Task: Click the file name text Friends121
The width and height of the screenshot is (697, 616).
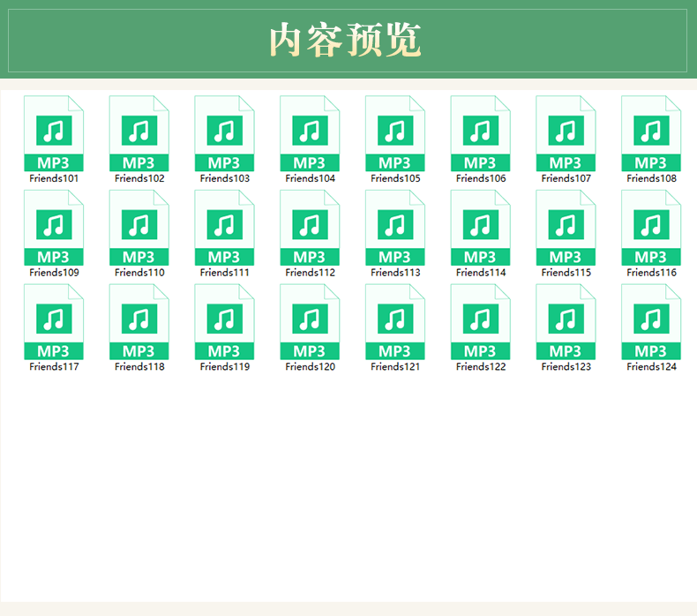Action: 395,367
